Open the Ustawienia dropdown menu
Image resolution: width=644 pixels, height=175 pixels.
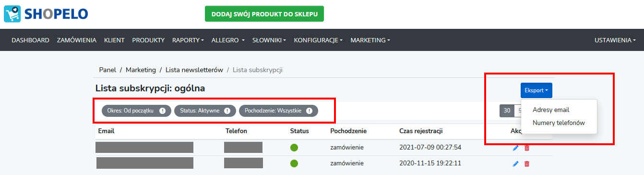pos(615,40)
